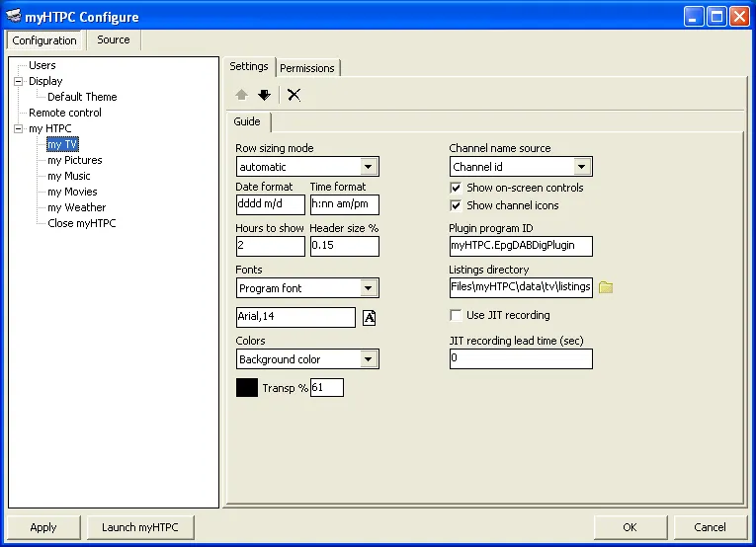Screen dimensions: 756x547
Task: Open the Fonts Program font dropdown
Action: coord(369,288)
